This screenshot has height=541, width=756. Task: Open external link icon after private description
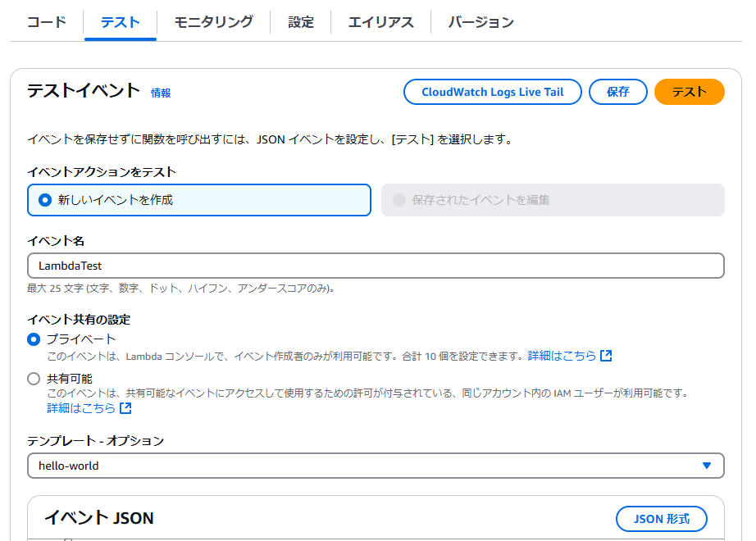606,356
